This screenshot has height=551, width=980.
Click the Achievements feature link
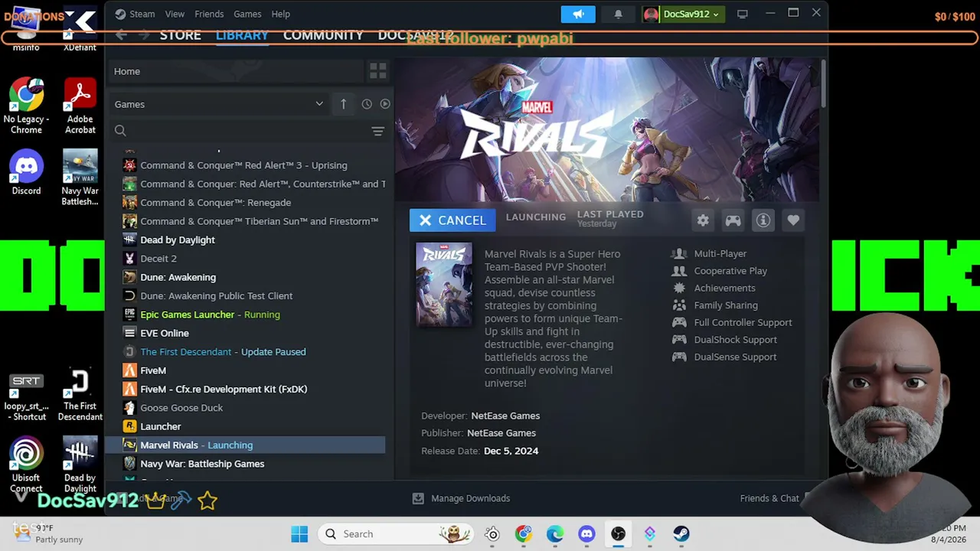coord(724,289)
